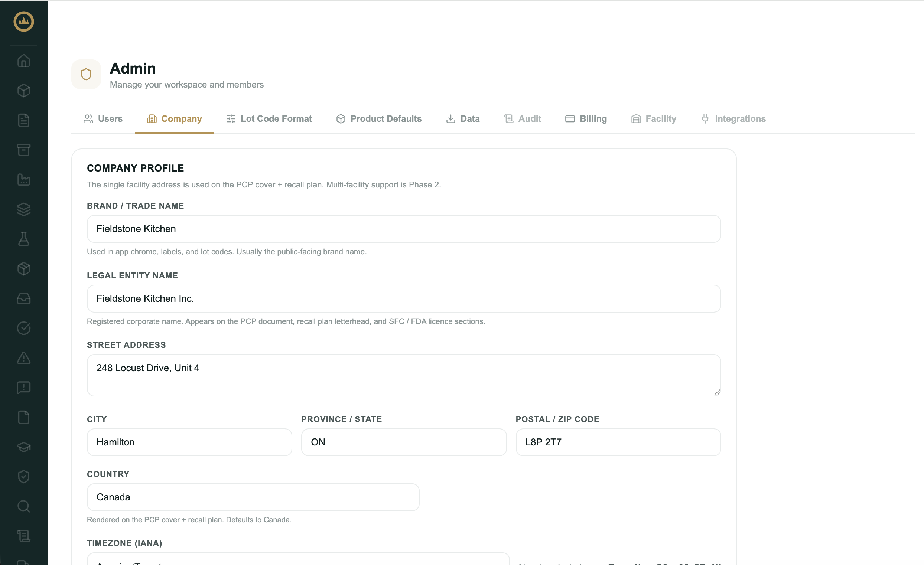This screenshot has height=565, width=924.
Task: Open the circle checkmark icon in sidebar
Action: [24, 328]
